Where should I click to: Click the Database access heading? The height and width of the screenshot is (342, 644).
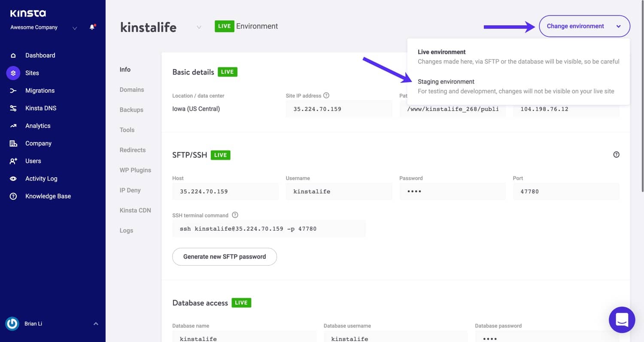(200, 303)
